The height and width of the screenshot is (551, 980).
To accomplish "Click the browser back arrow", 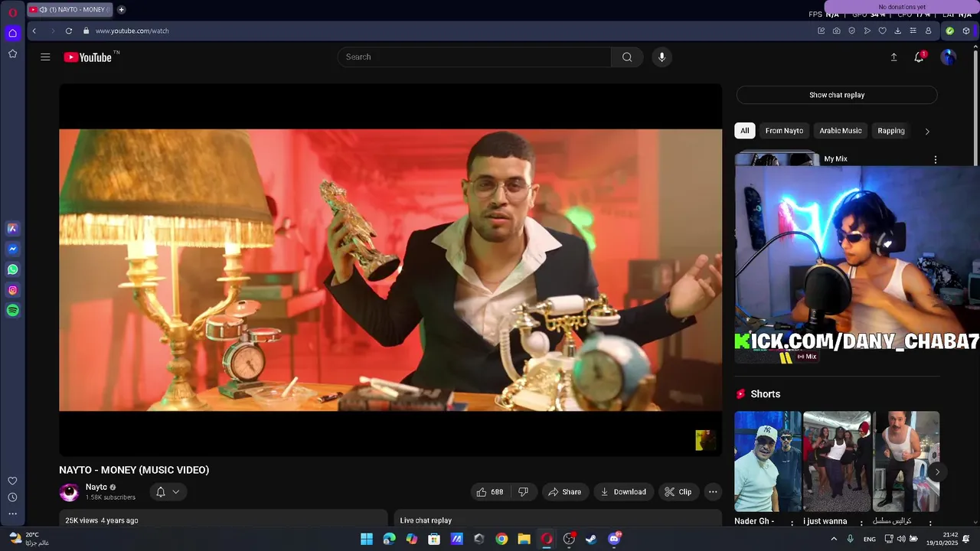I will 34,31.
